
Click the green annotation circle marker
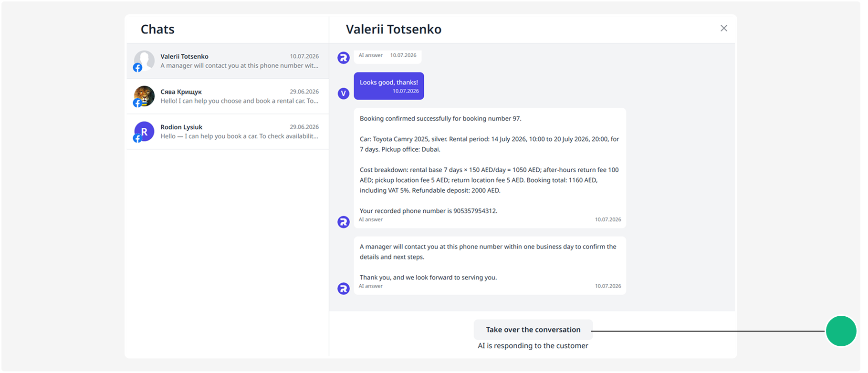click(x=841, y=331)
